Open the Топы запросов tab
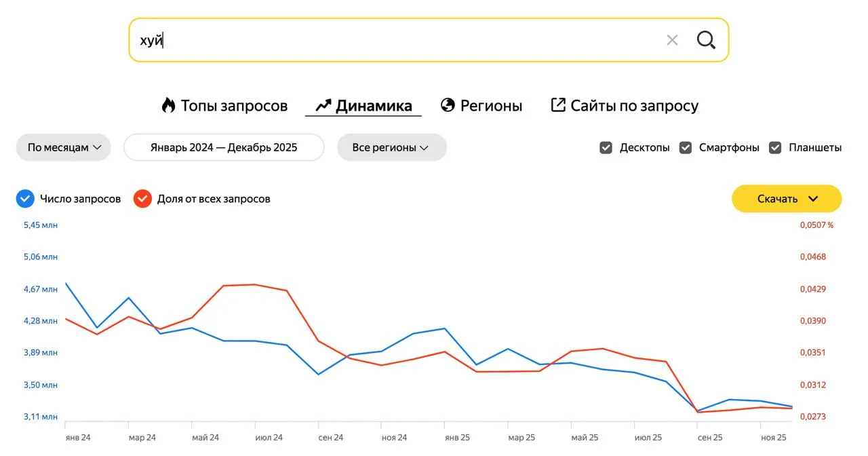 (224, 106)
